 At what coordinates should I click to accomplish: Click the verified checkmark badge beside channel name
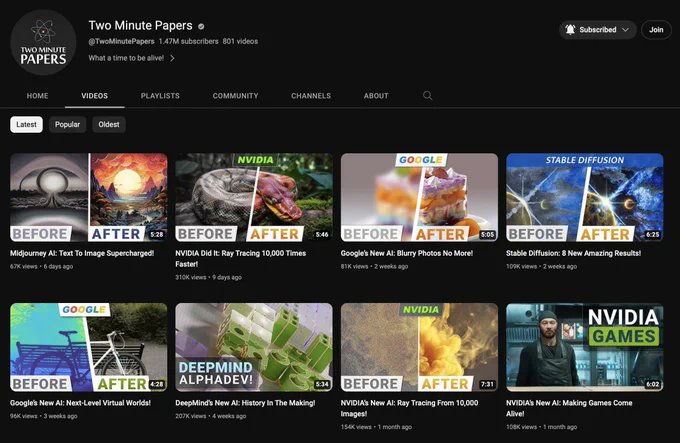click(x=201, y=25)
